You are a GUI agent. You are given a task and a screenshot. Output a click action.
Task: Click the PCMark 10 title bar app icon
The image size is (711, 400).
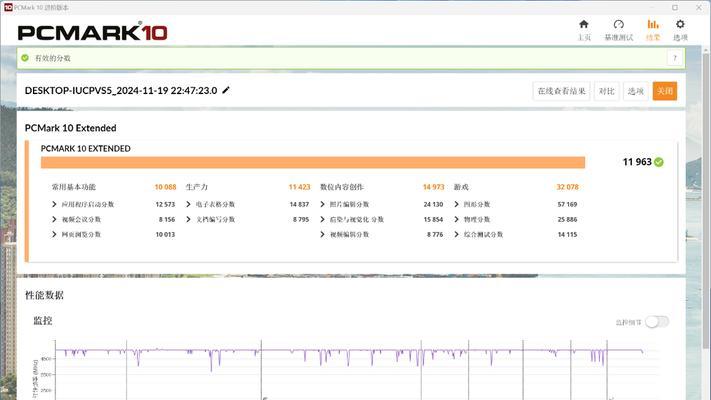[8, 7]
